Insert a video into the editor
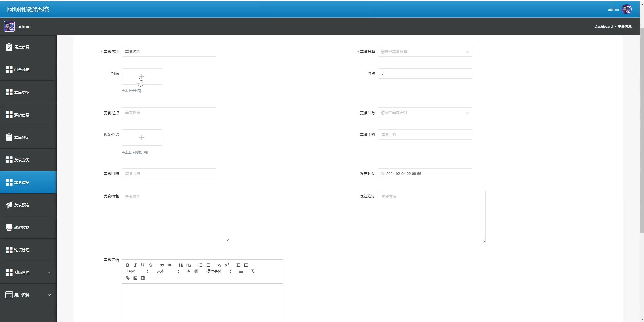The height and width of the screenshot is (322, 644). click(143, 278)
